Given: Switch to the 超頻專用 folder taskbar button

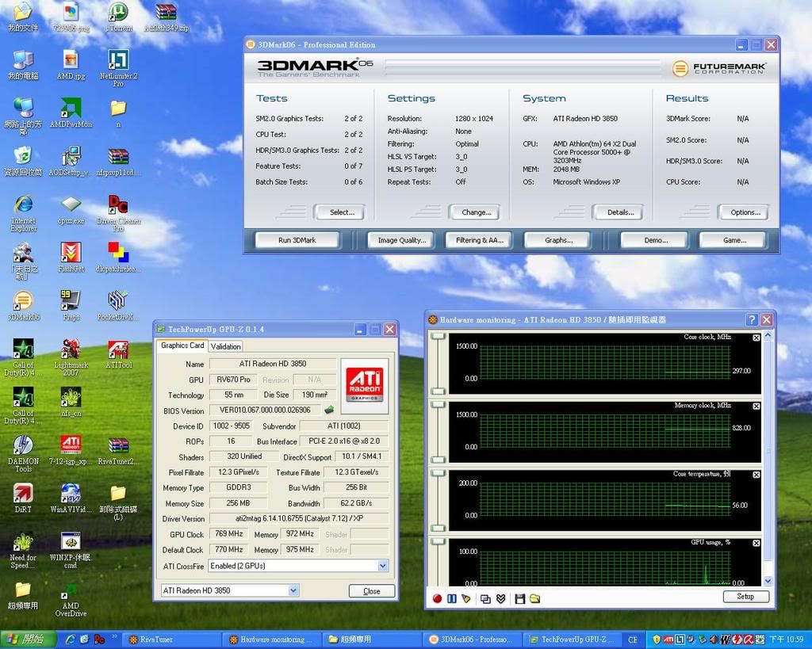Looking at the screenshot, I should click(x=371, y=639).
